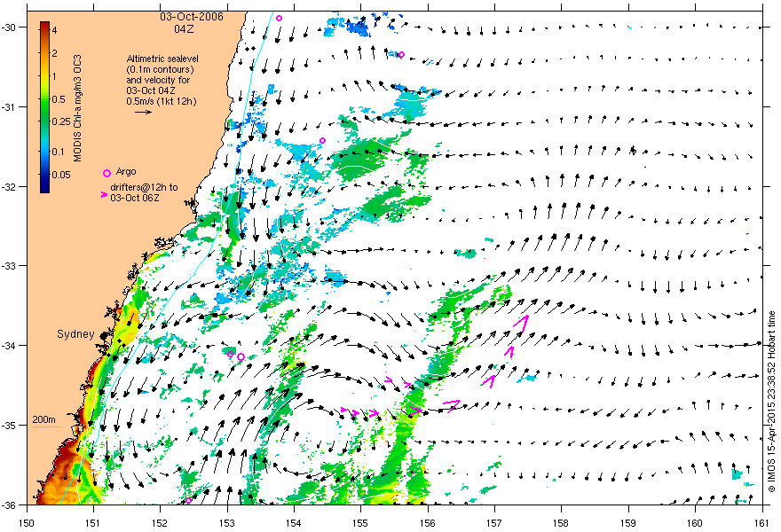Select the Argo float marker near 154.4E, 31.4S
The height and width of the screenshot is (532, 781).
tap(322, 141)
